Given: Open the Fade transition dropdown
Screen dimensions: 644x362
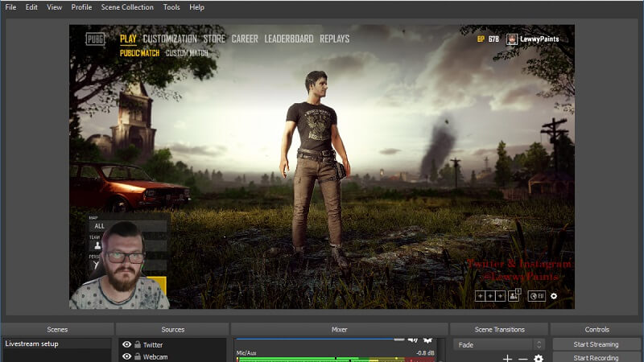Looking at the screenshot, I should (x=498, y=344).
